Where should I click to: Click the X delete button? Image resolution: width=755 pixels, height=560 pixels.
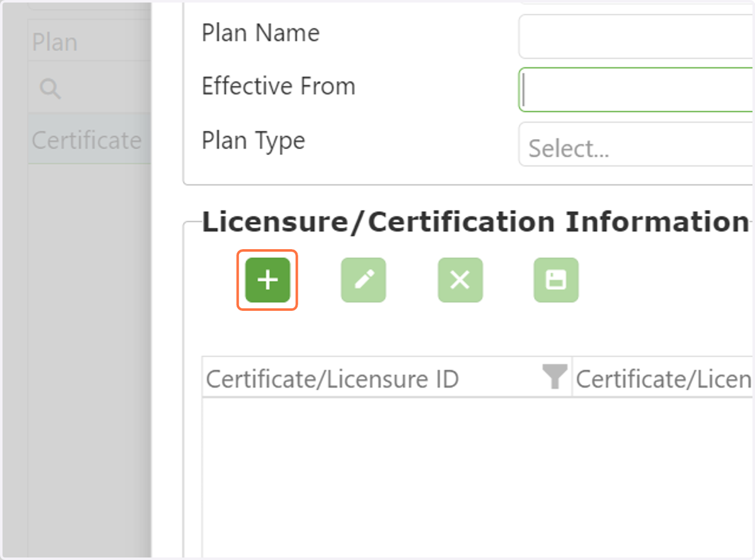click(460, 280)
